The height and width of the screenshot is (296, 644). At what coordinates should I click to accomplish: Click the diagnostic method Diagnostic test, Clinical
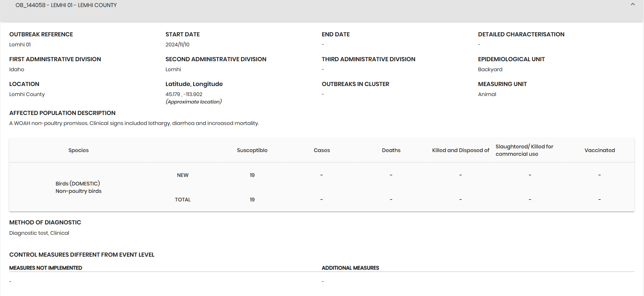39,233
